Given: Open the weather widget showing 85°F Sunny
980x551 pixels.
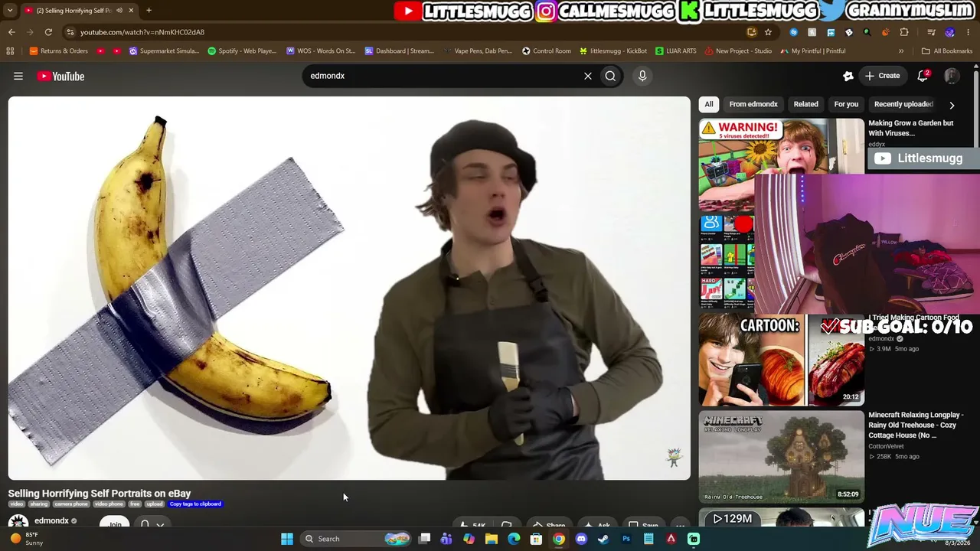Looking at the screenshot, I should 28,539.
